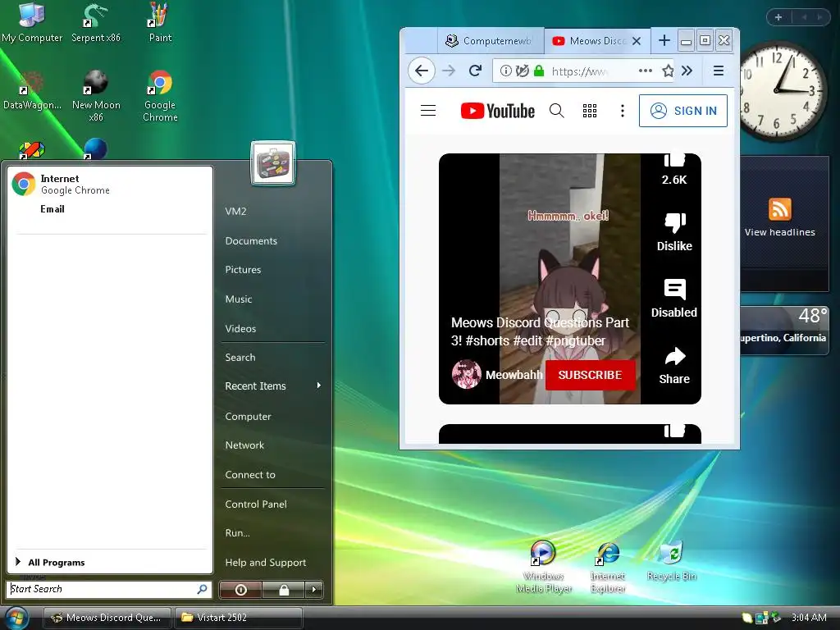Click the browser forward arrow
Screen dimensions: 840x630
pos(449,71)
